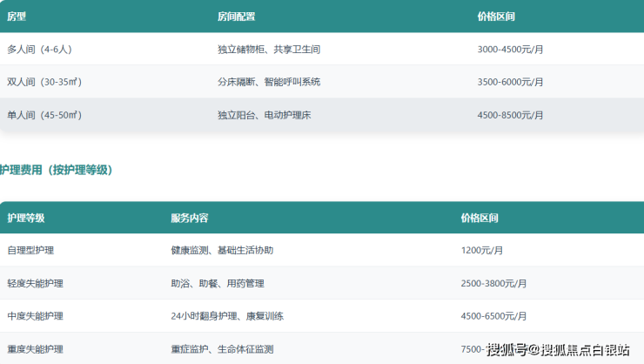Click the 单人间（45-50㎡） row label
The width and height of the screenshot is (644, 364).
tap(44, 115)
